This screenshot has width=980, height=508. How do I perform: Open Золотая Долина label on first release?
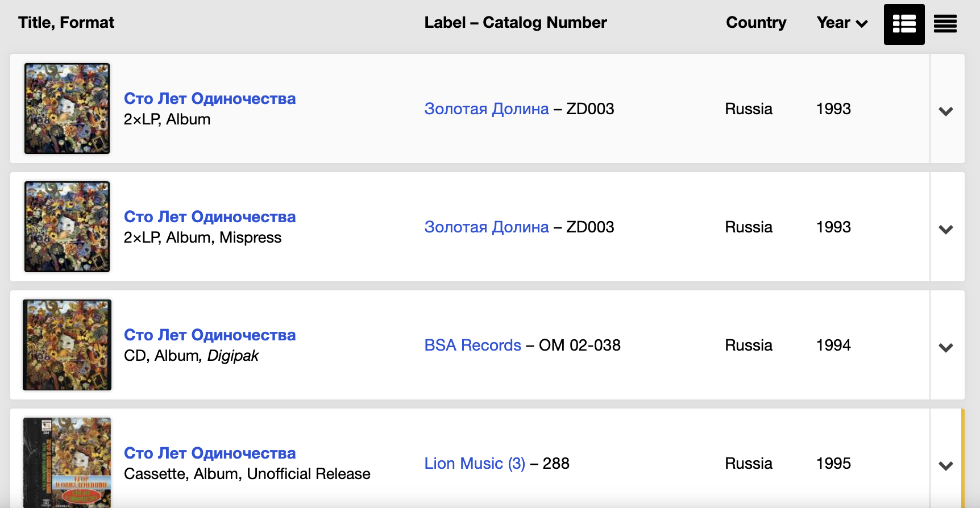[487, 109]
